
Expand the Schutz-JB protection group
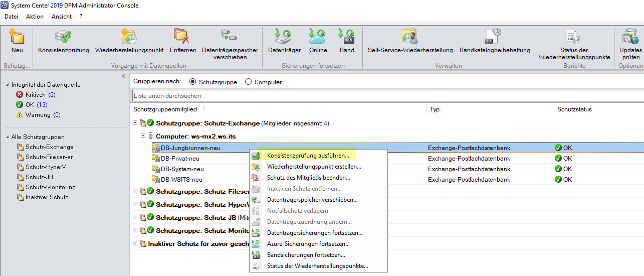click(x=135, y=217)
